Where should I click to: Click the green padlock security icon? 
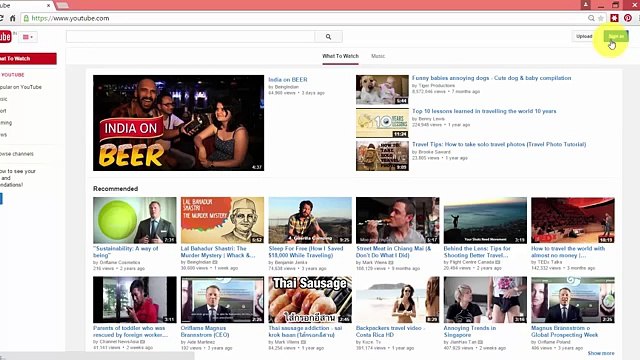(x=26, y=18)
